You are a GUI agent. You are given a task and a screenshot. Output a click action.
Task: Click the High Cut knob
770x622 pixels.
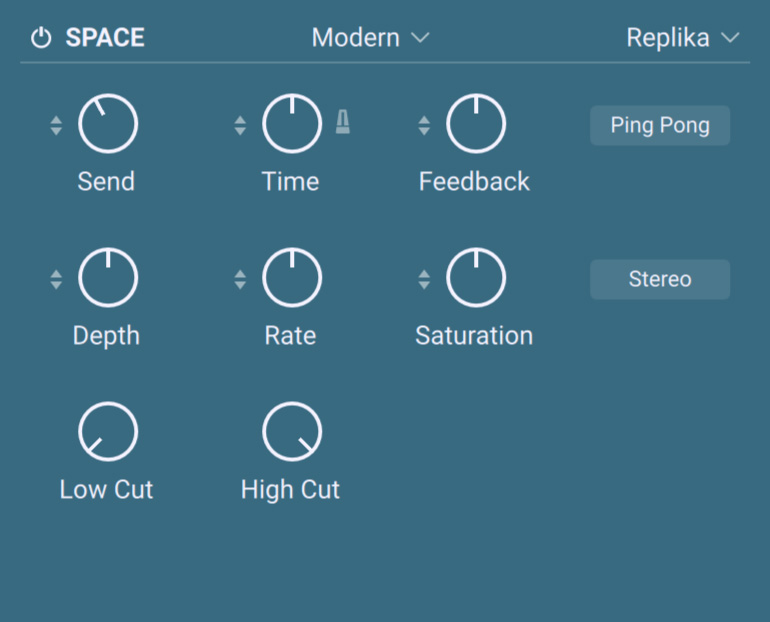(292, 432)
